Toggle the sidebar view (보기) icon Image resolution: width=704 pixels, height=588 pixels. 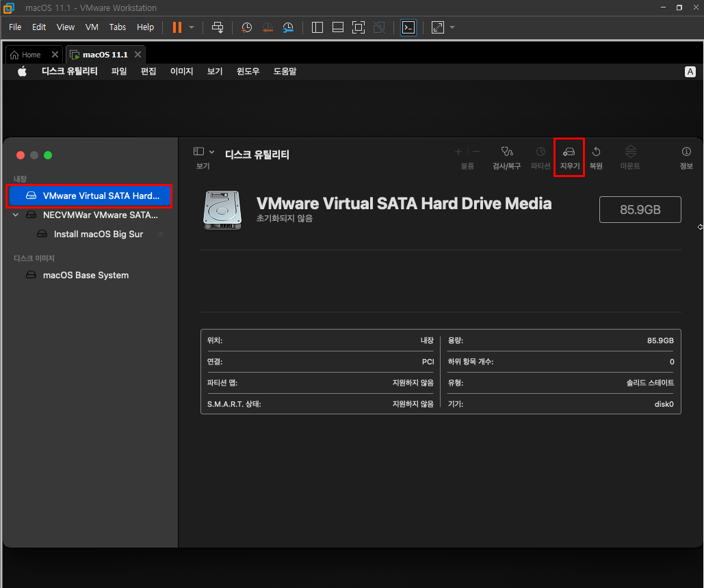click(x=198, y=151)
